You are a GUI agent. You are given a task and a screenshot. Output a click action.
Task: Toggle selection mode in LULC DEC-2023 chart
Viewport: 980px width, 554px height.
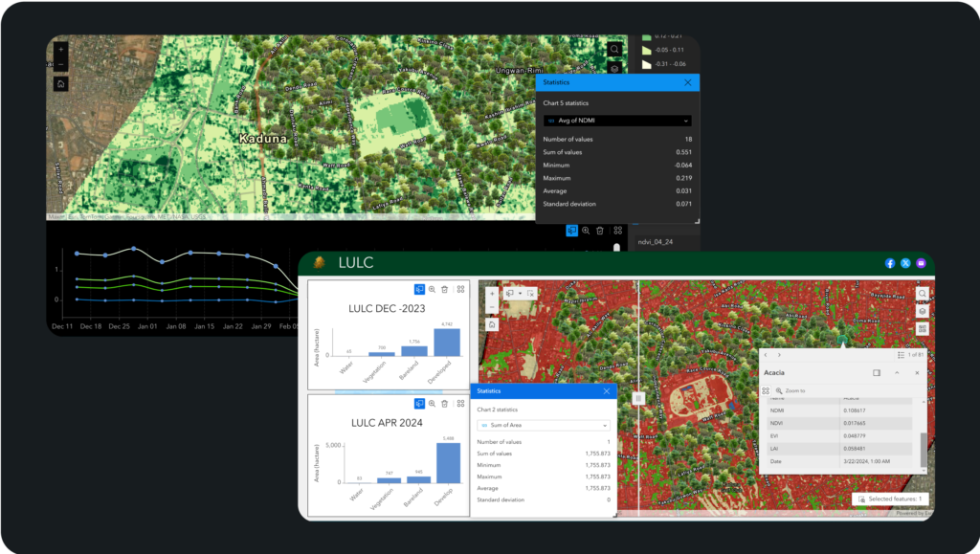pyautogui.click(x=419, y=289)
